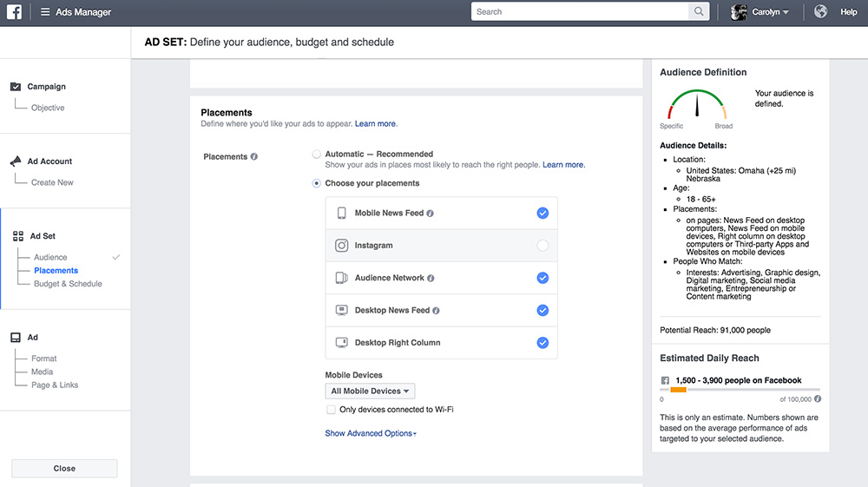Uncheck the Desktop News Feed placement

(x=542, y=310)
